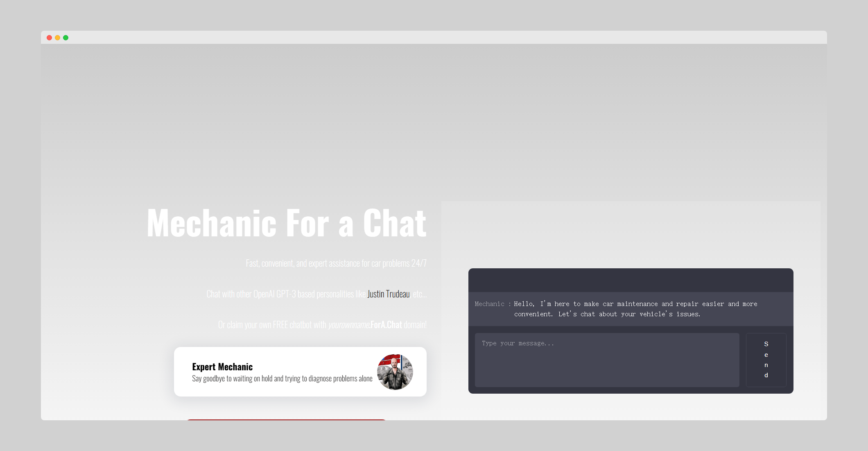Follow the yourownname.ForA.Chat domain link
Viewport: 868px width, 451px height.
pyautogui.click(x=365, y=324)
